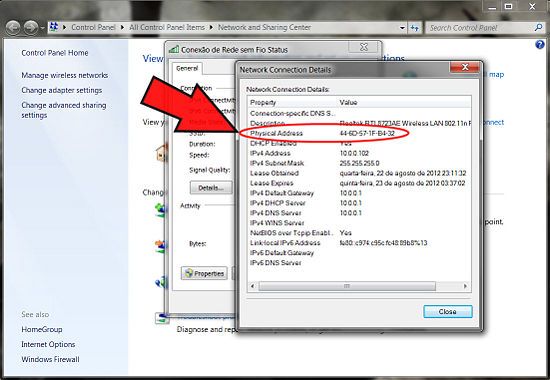Select the IPv4 Address row
This screenshot has height=380, width=550.
(x=359, y=153)
